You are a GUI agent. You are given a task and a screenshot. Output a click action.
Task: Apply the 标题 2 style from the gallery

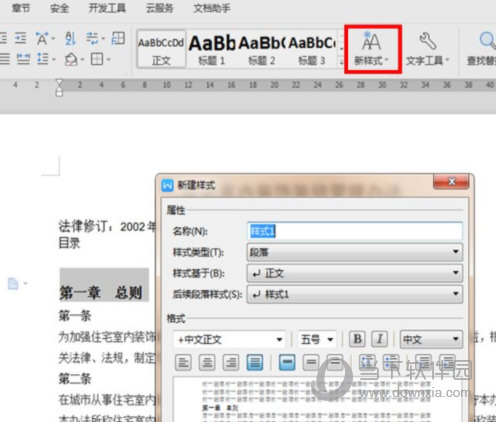pyautogui.click(x=262, y=49)
